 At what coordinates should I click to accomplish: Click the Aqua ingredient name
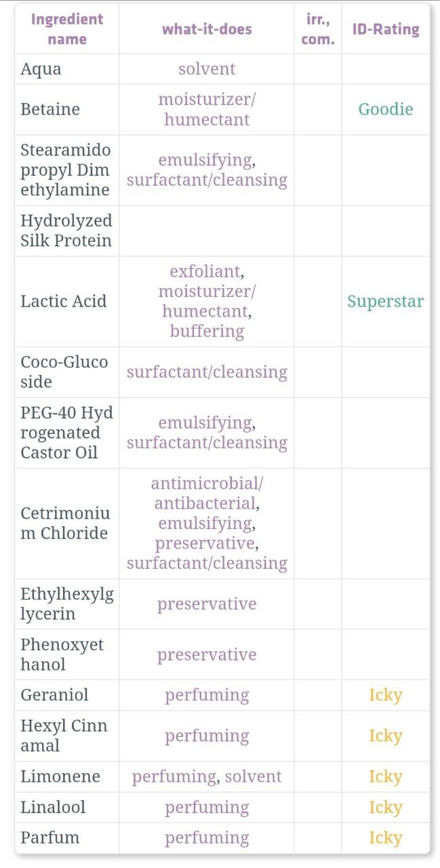point(40,69)
